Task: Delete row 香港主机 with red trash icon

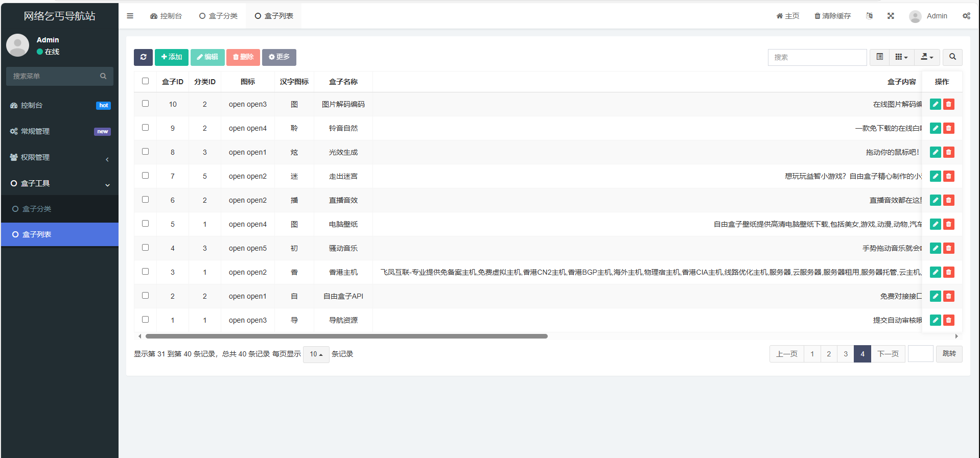Action: [x=949, y=272]
